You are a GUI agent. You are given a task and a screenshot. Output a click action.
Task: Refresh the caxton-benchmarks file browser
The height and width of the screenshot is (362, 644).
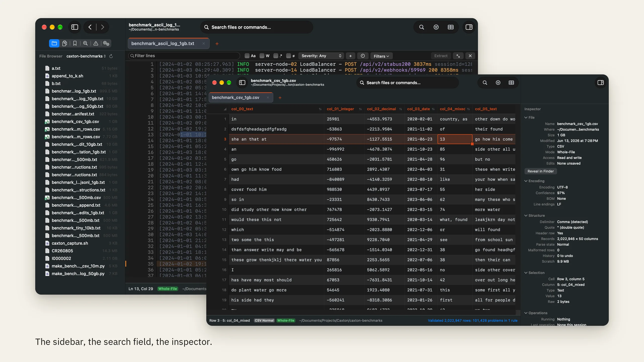111,56
